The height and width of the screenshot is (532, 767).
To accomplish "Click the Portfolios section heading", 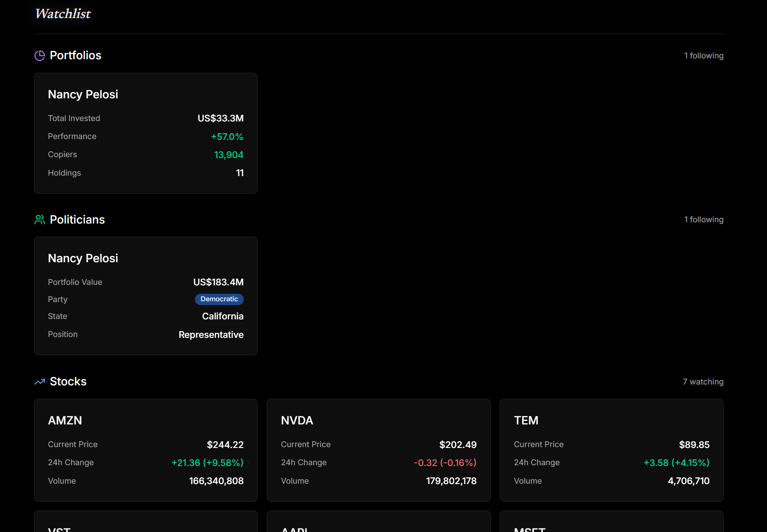I will pyautogui.click(x=76, y=55).
